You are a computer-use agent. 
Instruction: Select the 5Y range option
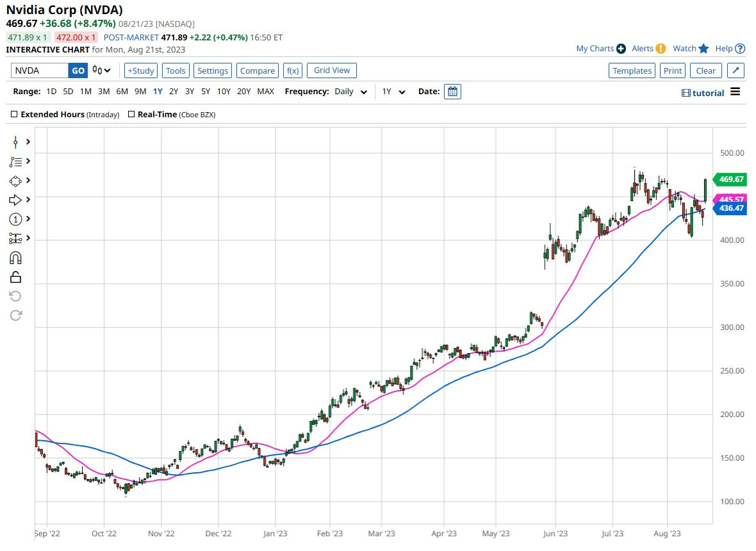click(205, 92)
